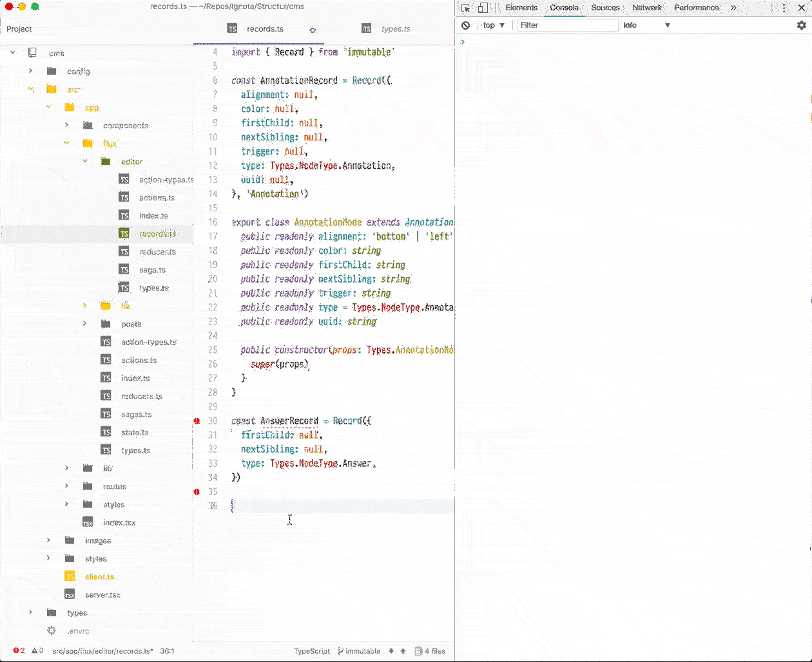Open the DevTools three-dot customize menu
This screenshot has height=662, width=812.
784,7
